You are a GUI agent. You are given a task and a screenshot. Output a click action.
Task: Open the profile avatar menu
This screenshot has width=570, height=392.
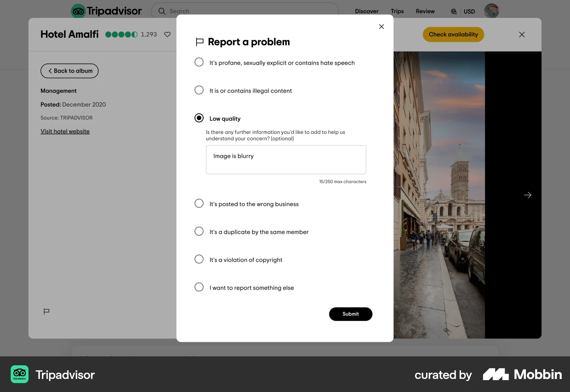[491, 11]
